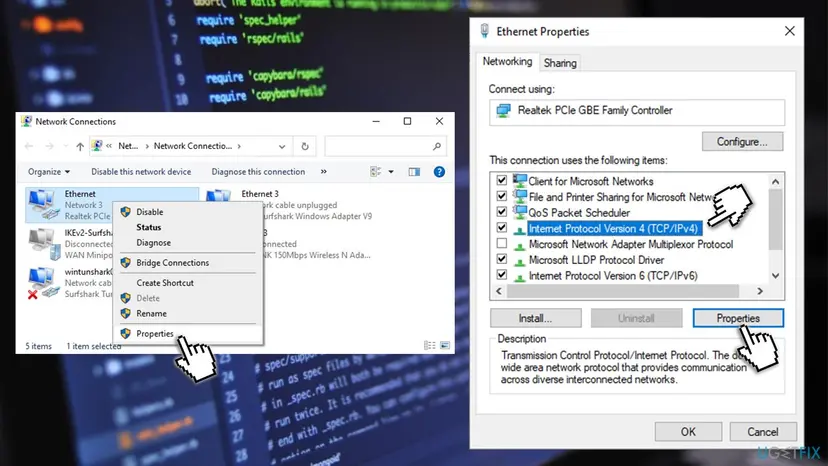This screenshot has width=828, height=466.
Task: Show more toolbar commands chevron
Action: point(324,172)
